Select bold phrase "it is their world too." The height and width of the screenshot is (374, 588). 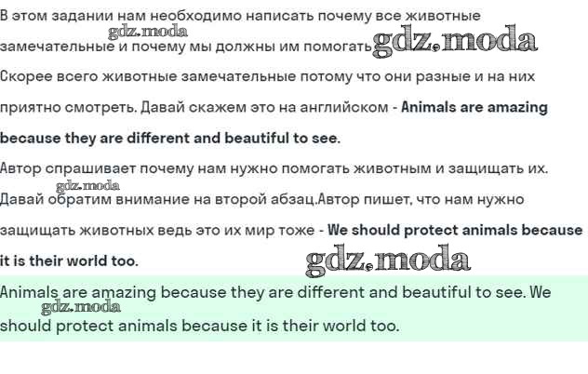pyautogui.click(x=69, y=260)
